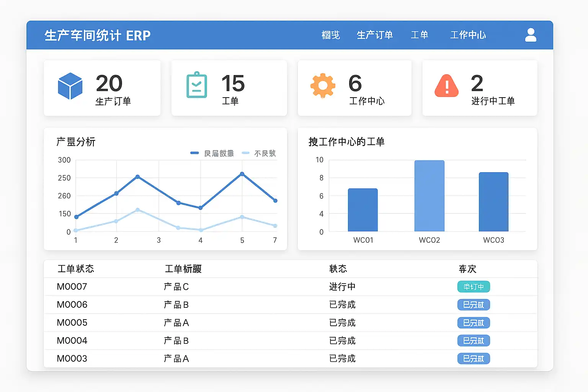Click the blue 已完成 badge in M0003 row
The height and width of the screenshot is (392, 588).
coord(474,359)
